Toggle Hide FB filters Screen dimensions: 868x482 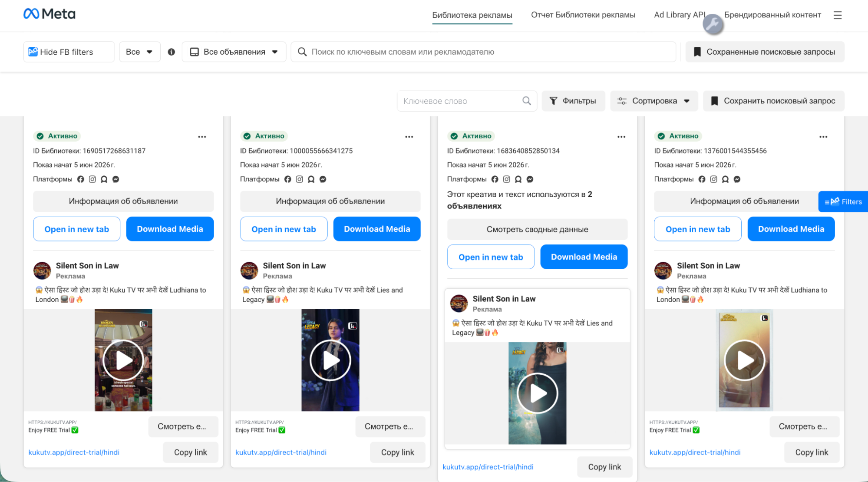click(69, 52)
